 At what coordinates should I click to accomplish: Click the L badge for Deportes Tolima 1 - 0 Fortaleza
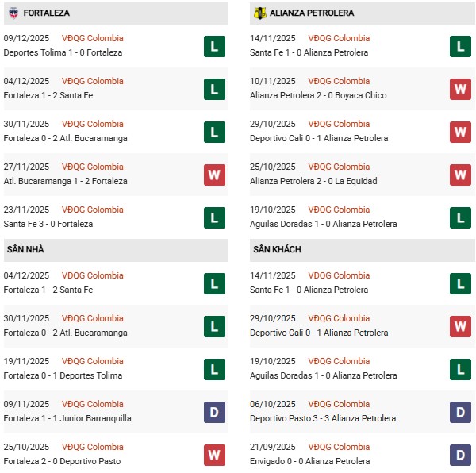click(x=213, y=46)
